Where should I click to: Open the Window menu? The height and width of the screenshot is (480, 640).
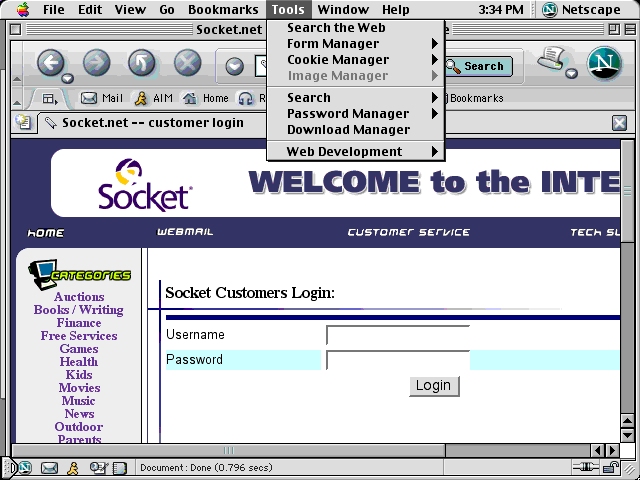point(343,9)
